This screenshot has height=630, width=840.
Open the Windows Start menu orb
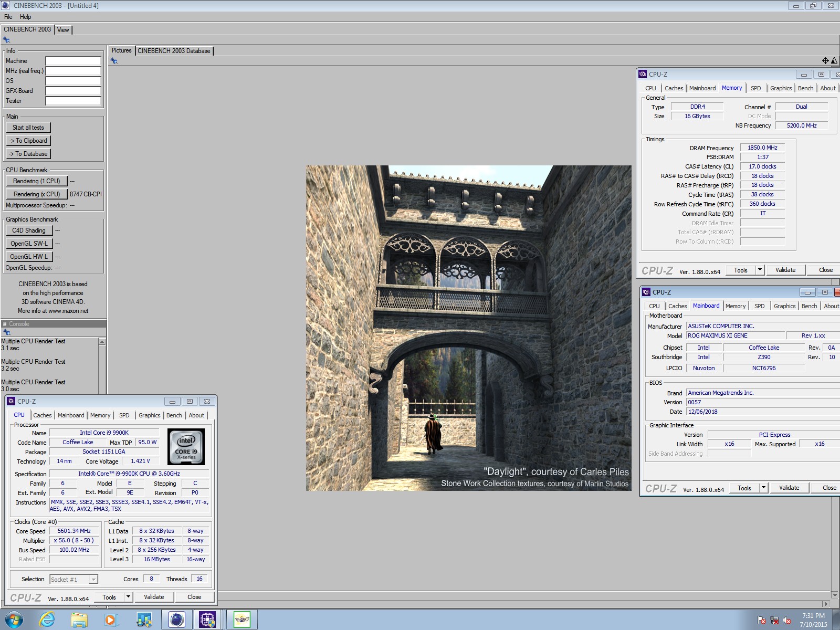(14, 619)
